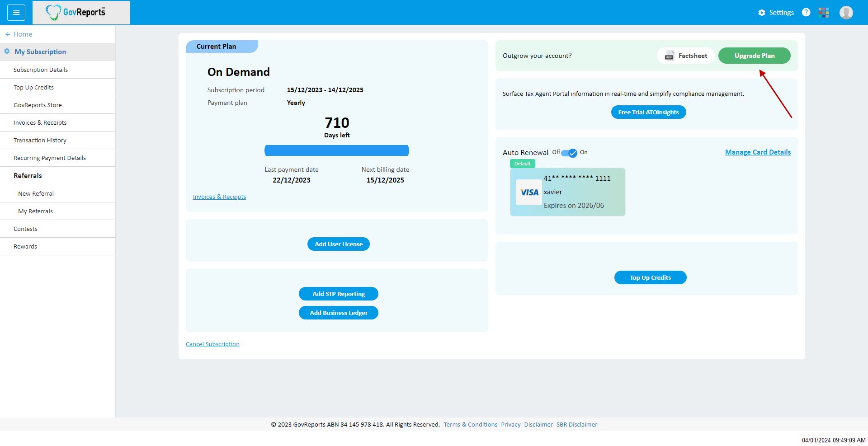868x446 pixels.
Task: Click the GovReports logo
Action: pyautogui.click(x=76, y=12)
